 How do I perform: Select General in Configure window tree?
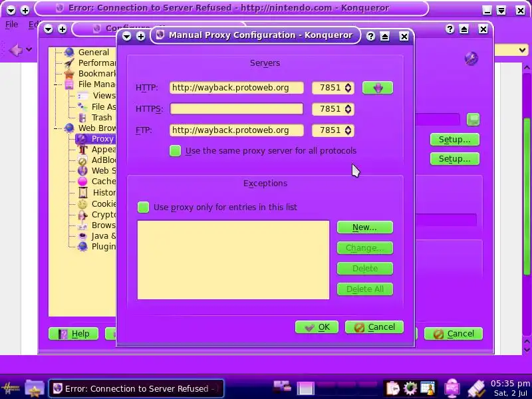[x=93, y=53]
